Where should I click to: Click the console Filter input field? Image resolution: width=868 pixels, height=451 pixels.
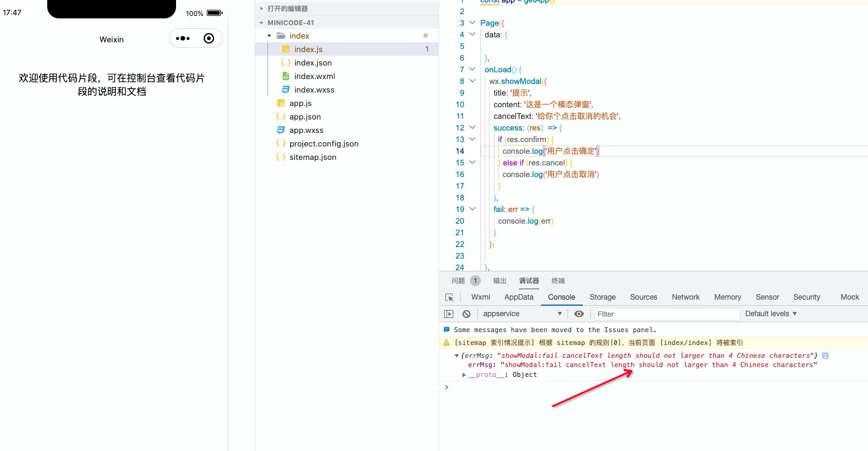(x=667, y=314)
